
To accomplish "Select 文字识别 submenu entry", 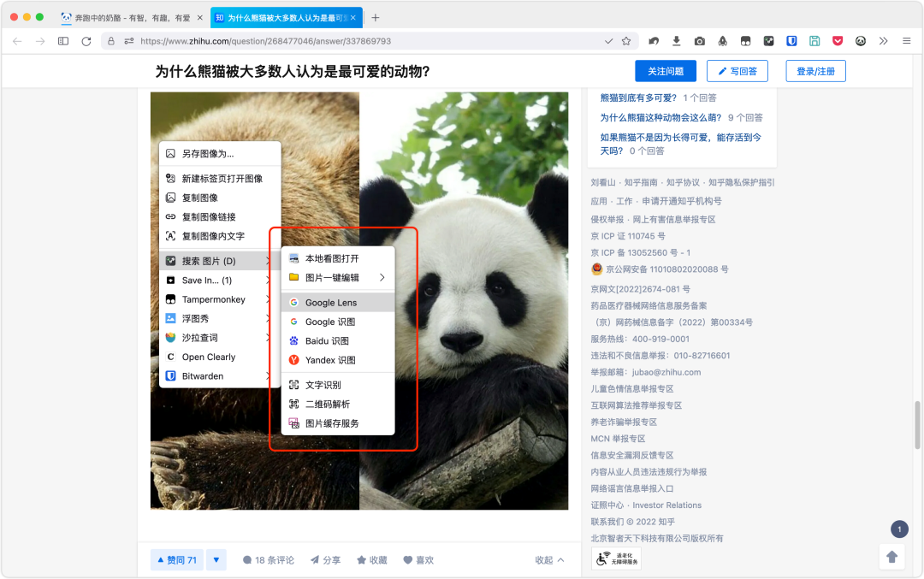I will click(x=338, y=385).
